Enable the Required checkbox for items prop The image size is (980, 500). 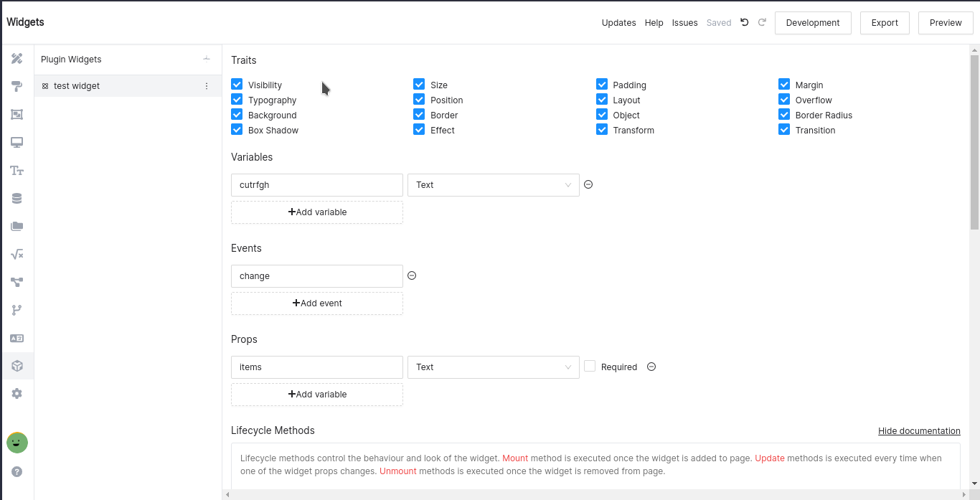click(590, 366)
